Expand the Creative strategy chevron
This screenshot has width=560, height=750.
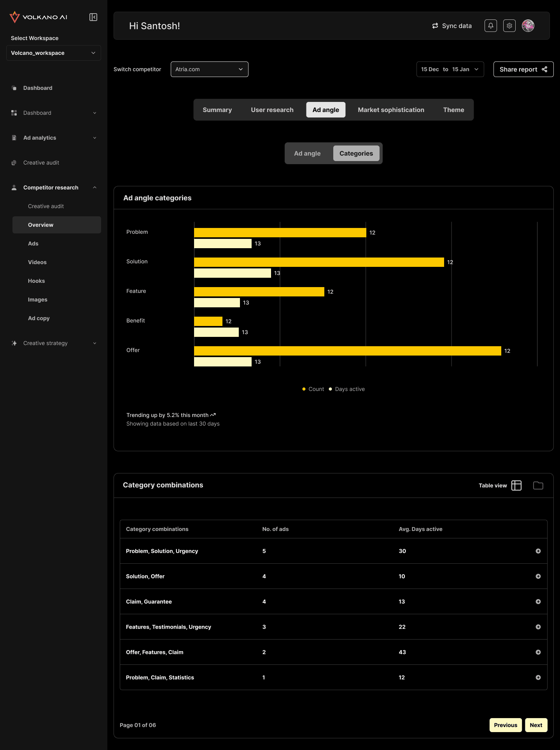94,343
